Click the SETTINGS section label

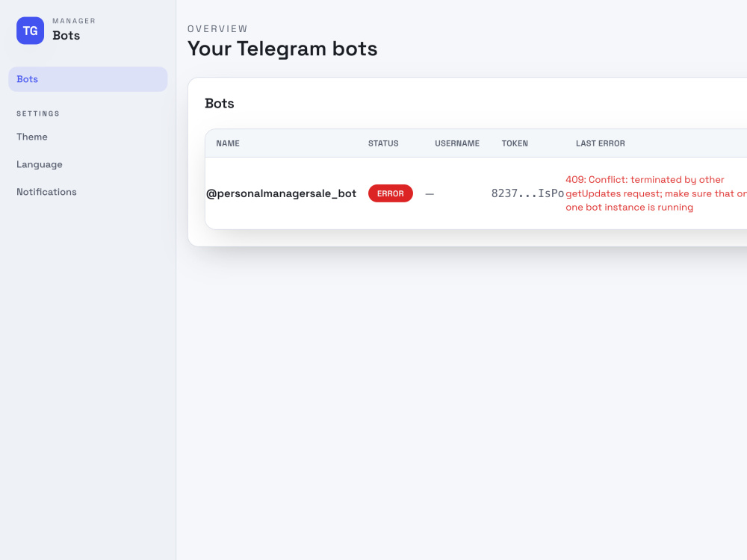(38, 113)
